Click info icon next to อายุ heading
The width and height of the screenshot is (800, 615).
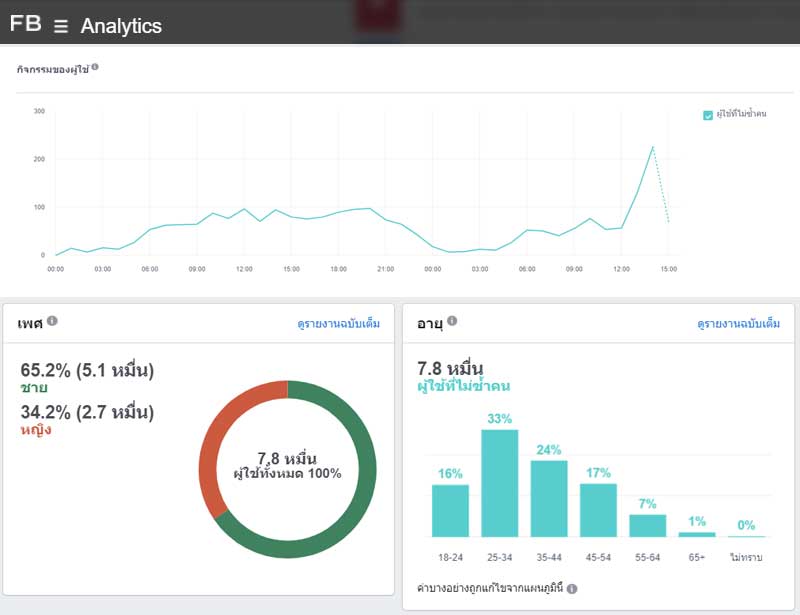pyautogui.click(x=452, y=321)
